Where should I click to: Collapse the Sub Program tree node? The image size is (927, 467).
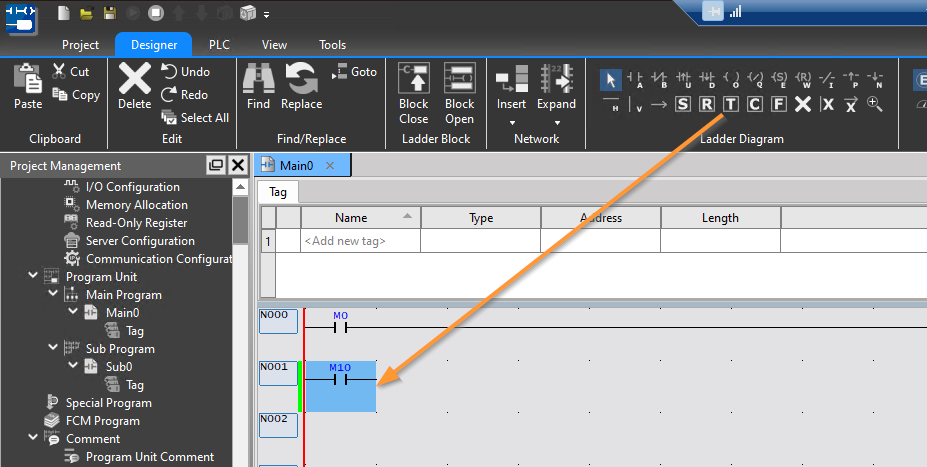[x=51, y=348]
